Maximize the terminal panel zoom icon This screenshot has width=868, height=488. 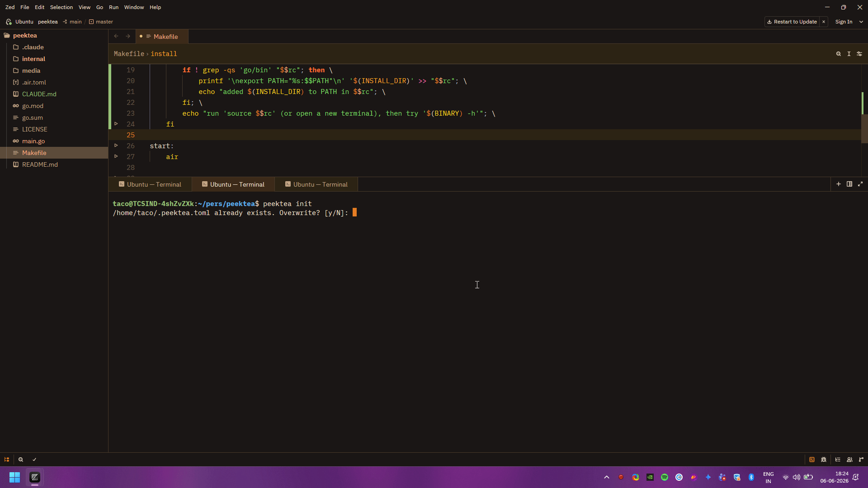click(860, 184)
